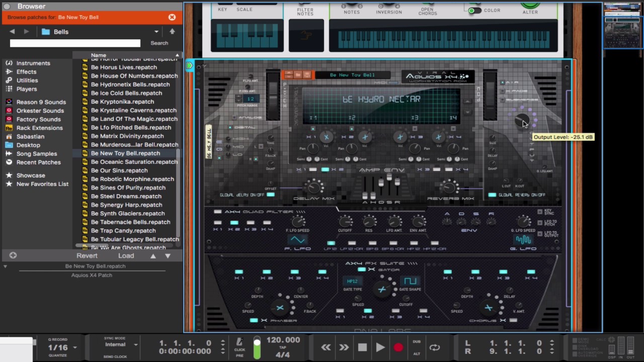
Task: Enable the LFO to Pitch checkbox
Action: [540, 222]
